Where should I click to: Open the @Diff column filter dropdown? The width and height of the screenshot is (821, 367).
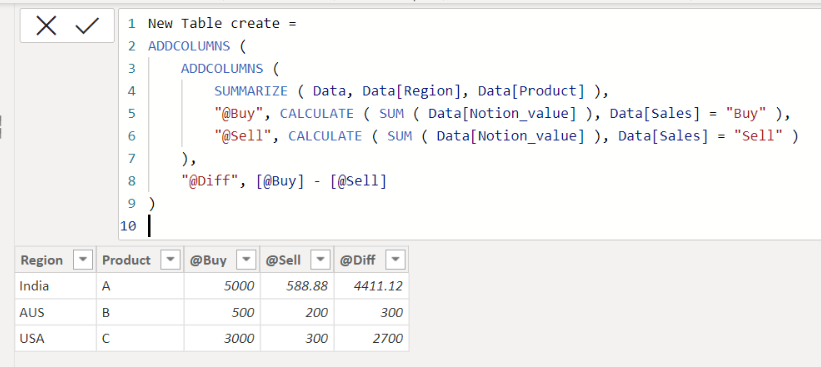pyautogui.click(x=395, y=260)
